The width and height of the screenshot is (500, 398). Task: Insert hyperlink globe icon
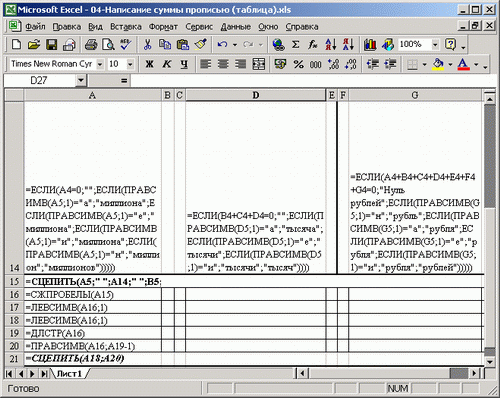pyautogui.click(x=278, y=44)
